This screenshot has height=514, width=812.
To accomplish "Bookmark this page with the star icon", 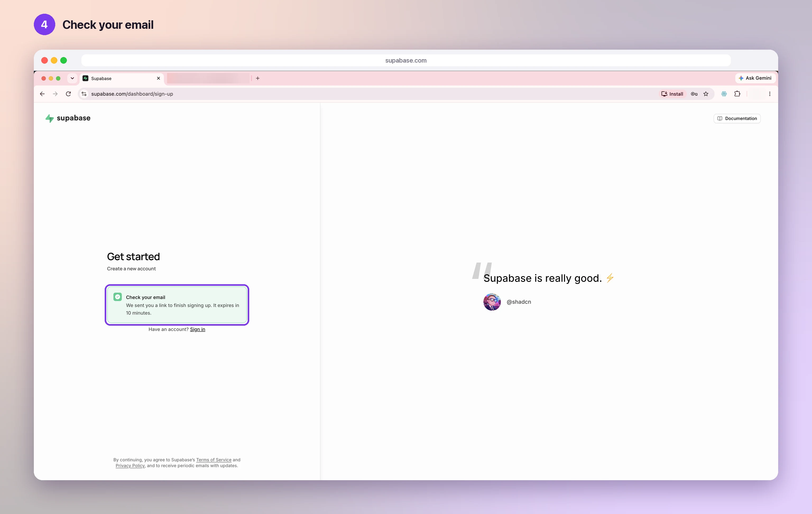I will [706, 94].
